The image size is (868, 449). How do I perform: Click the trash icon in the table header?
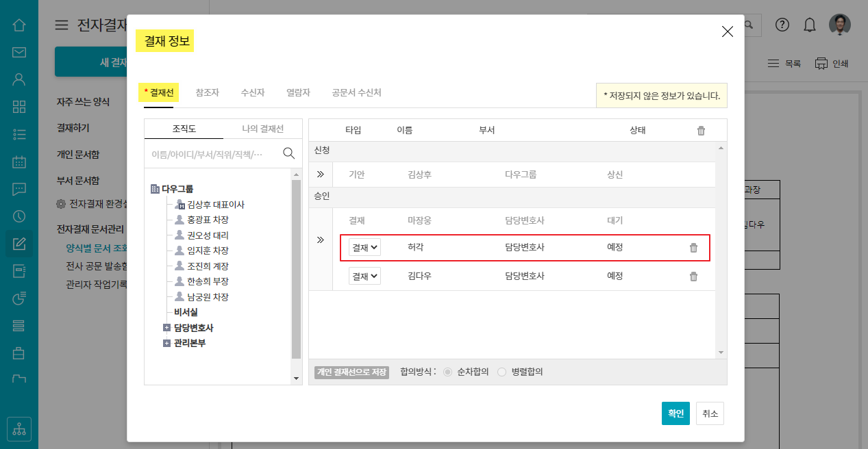pyautogui.click(x=700, y=131)
